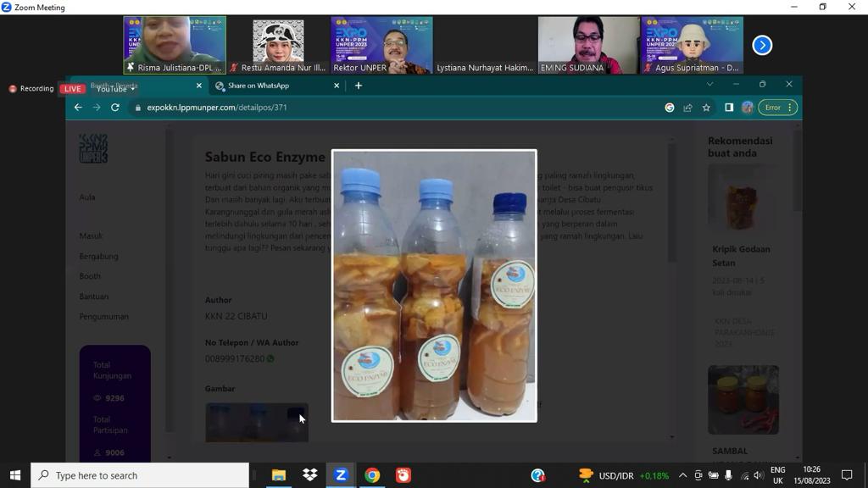The width and height of the screenshot is (868, 488).
Task: Select Bergabung in the left sidebar
Action: (x=98, y=256)
